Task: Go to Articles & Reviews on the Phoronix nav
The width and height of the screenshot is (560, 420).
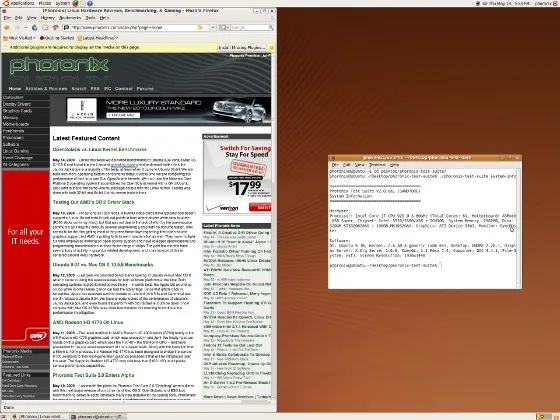Action: coord(46,89)
